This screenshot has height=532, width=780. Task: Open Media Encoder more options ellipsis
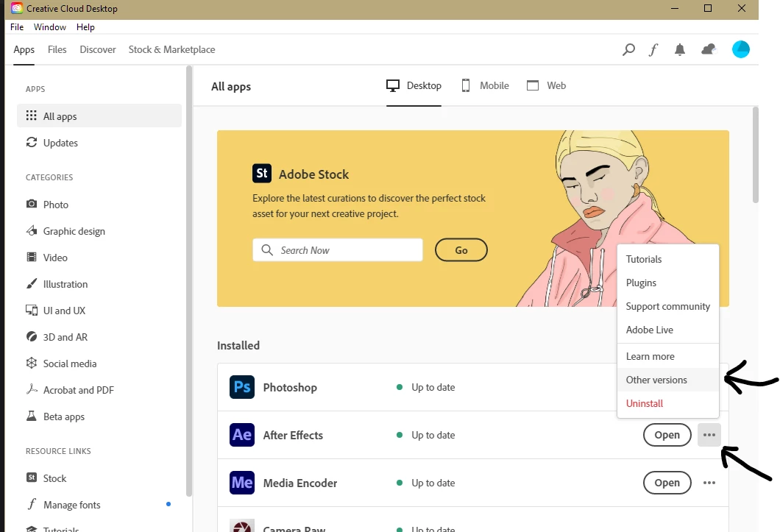709,483
